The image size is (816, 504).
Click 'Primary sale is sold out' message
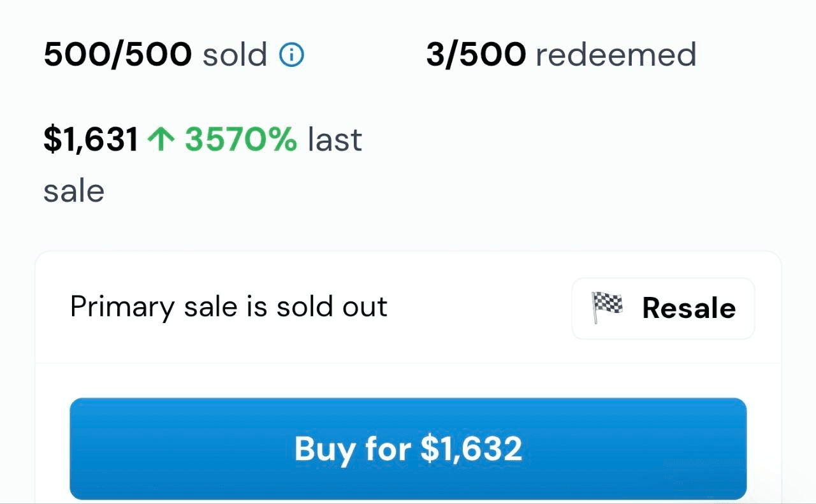(228, 307)
